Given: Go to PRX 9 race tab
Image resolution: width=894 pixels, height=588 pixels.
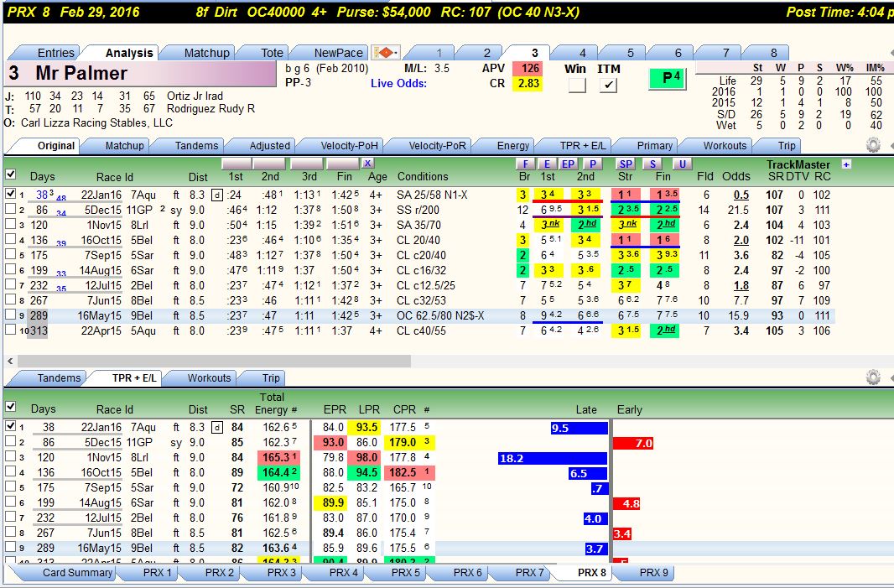Looking at the screenshot, I should click(x=653, y=573).
